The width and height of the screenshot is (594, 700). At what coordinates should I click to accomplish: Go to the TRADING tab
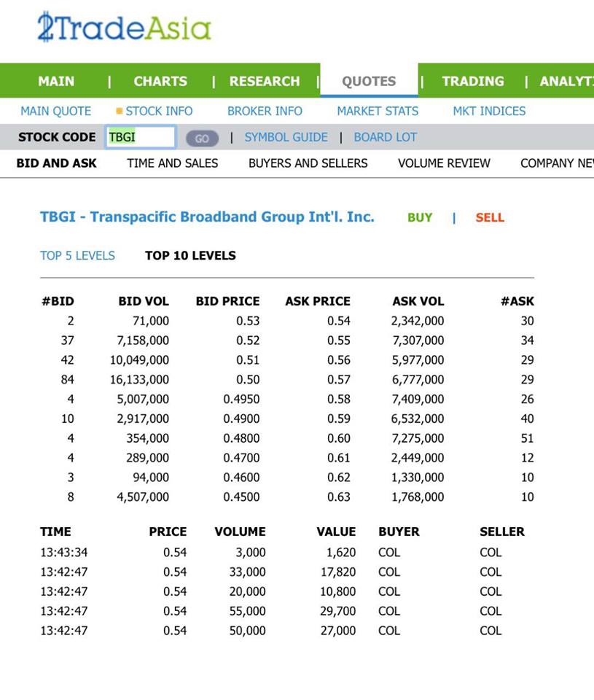(x=473, y=81)
